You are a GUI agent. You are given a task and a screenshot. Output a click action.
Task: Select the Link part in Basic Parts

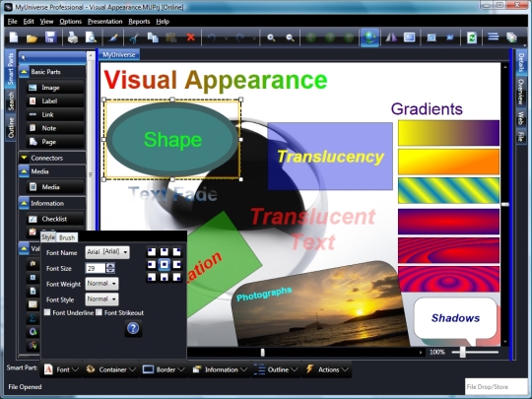coord(55,114)
